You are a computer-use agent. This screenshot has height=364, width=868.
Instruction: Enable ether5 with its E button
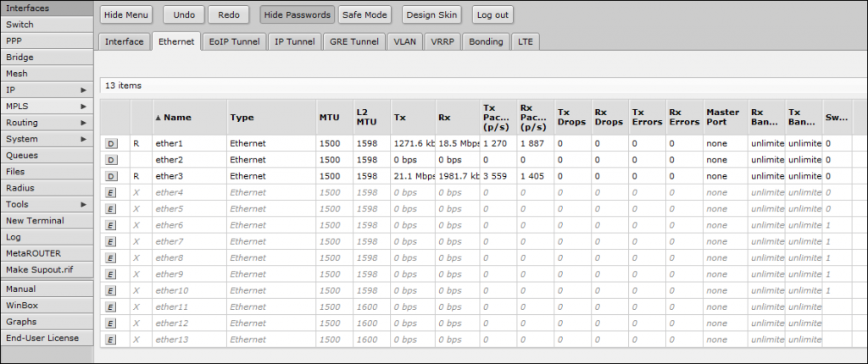coord(111,209)
